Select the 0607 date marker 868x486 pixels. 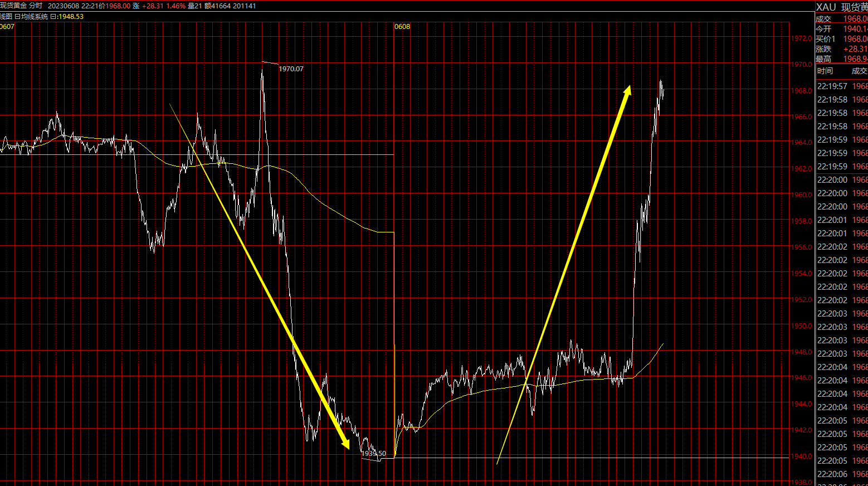(x=7, y=26)
